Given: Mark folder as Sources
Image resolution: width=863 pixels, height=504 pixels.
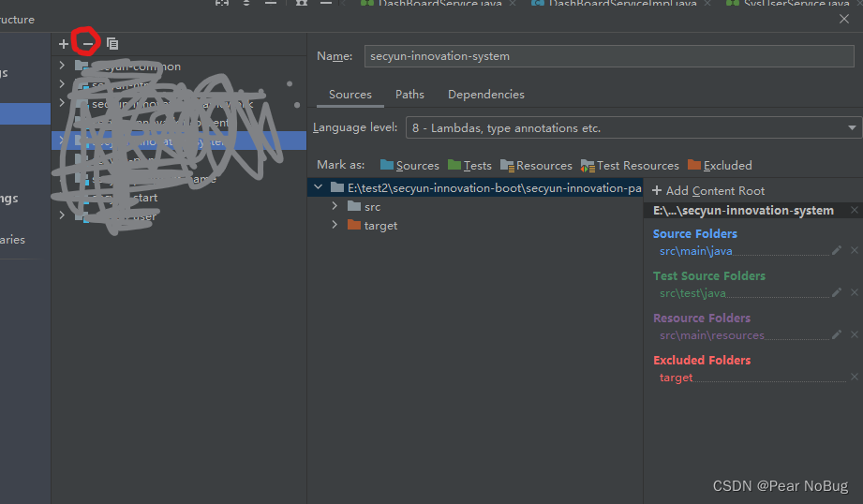Looking at the screenshot, I should [x=409, y=166].
